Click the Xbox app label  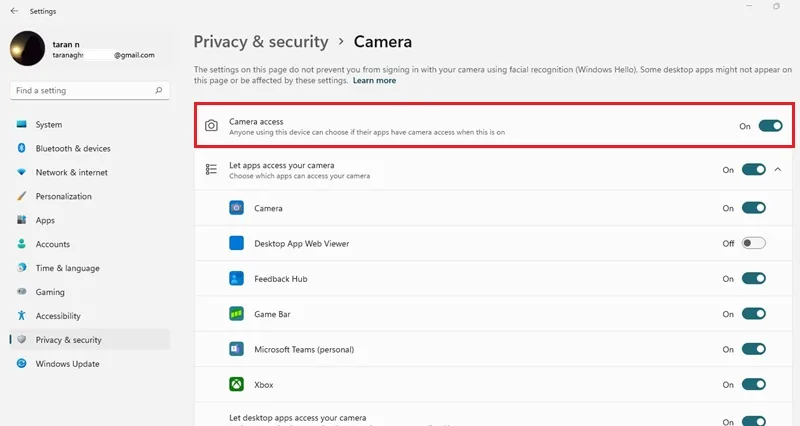pos(264,385)
